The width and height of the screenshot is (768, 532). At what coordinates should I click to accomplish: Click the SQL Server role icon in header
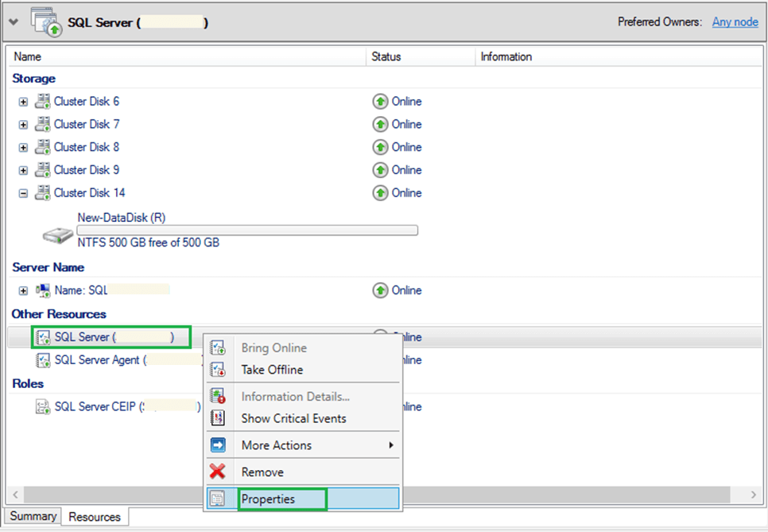click(x=45, y=22)
